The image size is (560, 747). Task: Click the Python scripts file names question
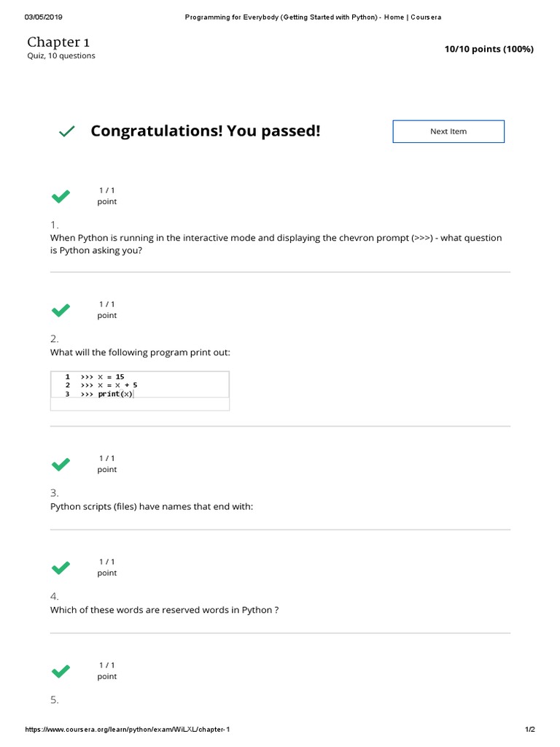[152, 506]
